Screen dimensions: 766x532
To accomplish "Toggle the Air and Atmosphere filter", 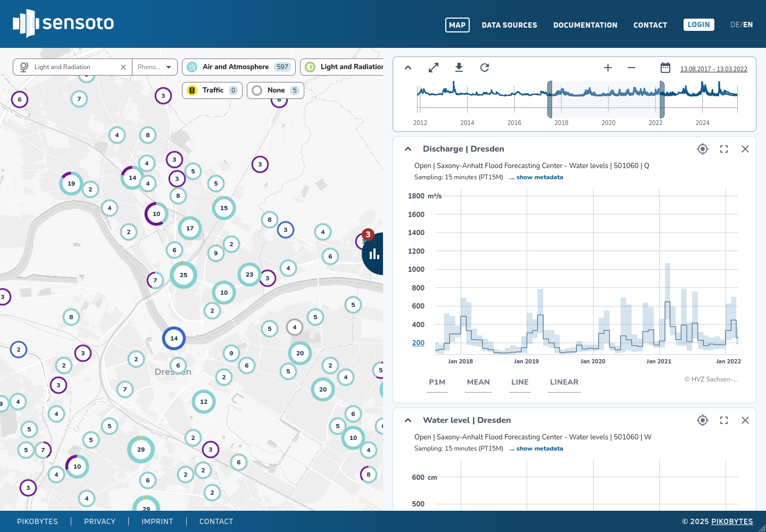I will [x=239, y=67].
